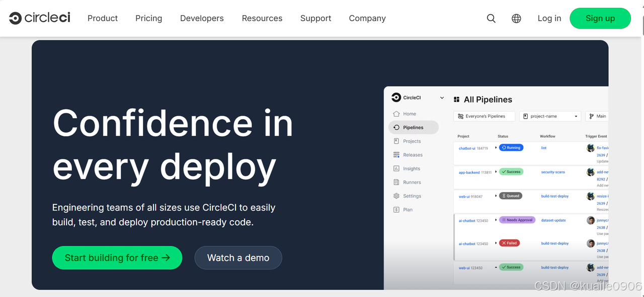Click the Insights chart icon in sidebar

[x=396, y=169]
